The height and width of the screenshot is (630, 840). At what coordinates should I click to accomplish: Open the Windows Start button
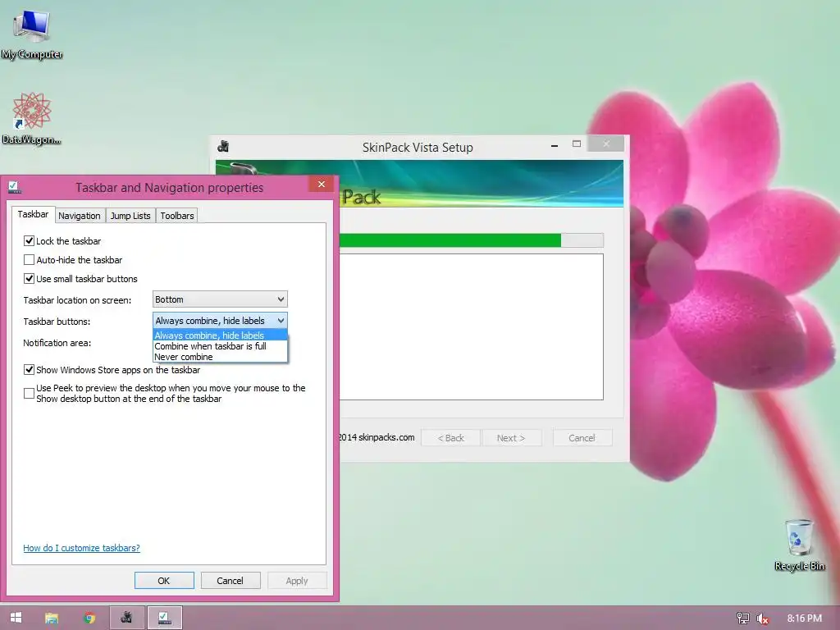[x=16, y=618]
